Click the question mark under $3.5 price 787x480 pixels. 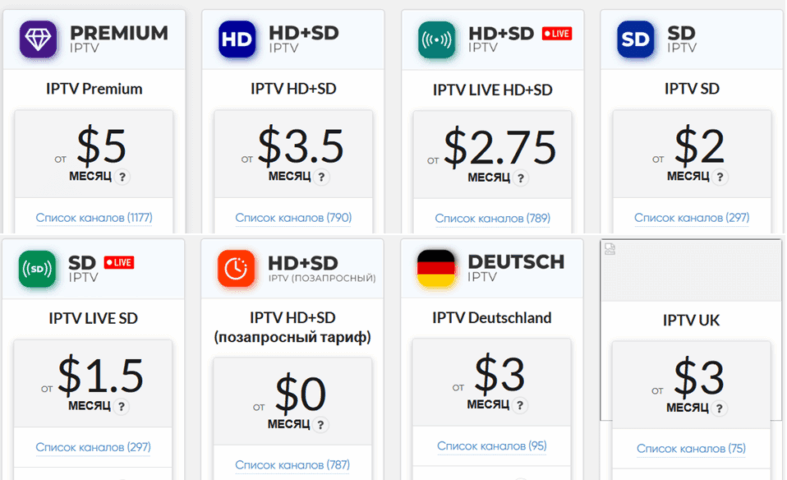pos(322,177)
